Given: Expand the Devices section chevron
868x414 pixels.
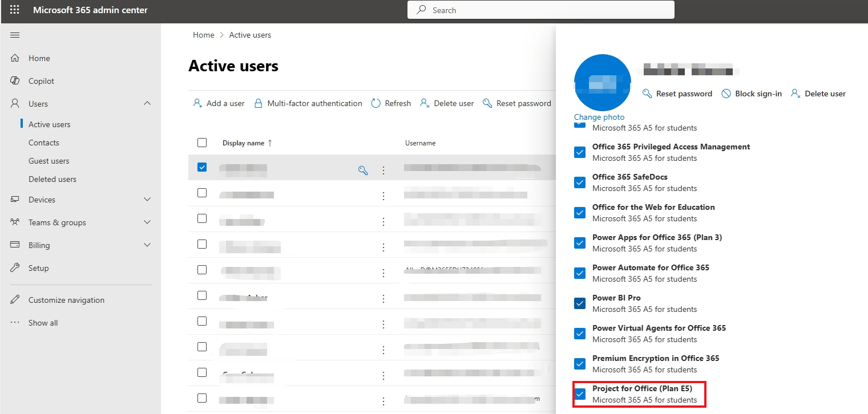Looking at the screenshot, I should pos(147,200).
